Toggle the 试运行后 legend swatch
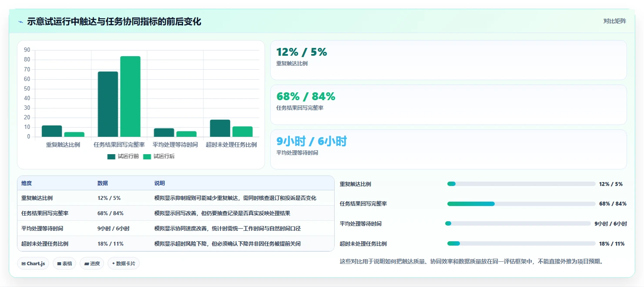The height and width of the screenshot is (287, 644). [147, 157]
